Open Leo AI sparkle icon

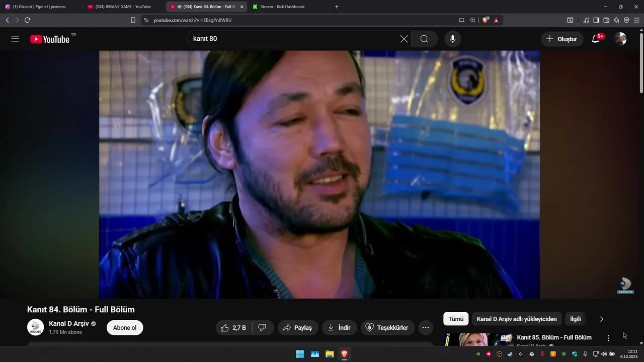(616, 20)
